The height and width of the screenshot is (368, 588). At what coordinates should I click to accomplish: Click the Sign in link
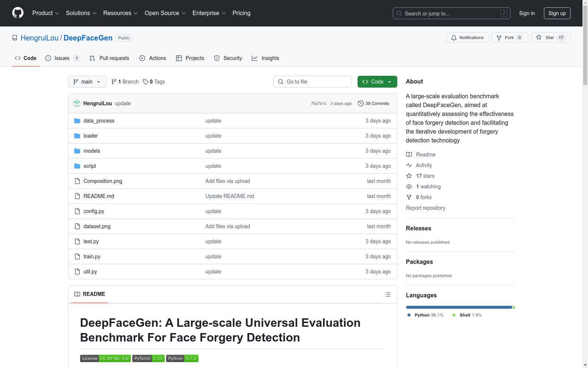coord(527,13)
